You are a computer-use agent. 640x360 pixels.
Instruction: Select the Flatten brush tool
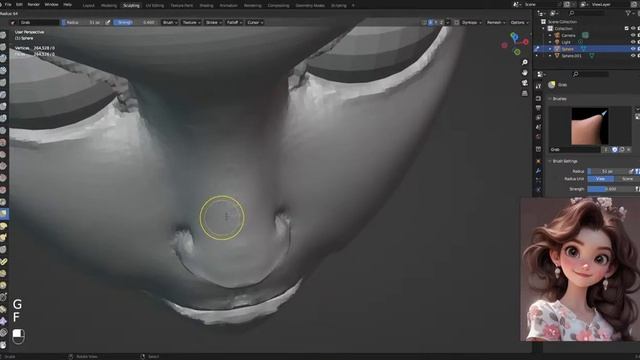[3, 154]
